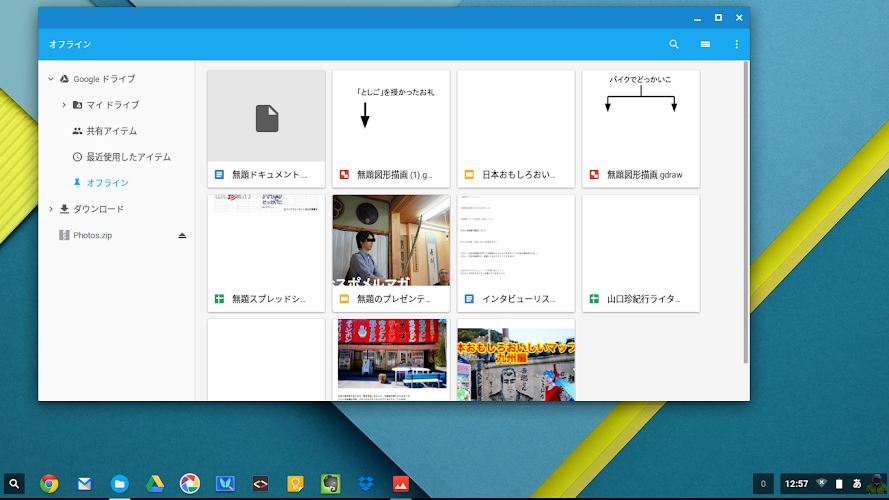Select the 無題ドキュメント file thumbnail
The image size is (889, 500).
click(266, 116)
